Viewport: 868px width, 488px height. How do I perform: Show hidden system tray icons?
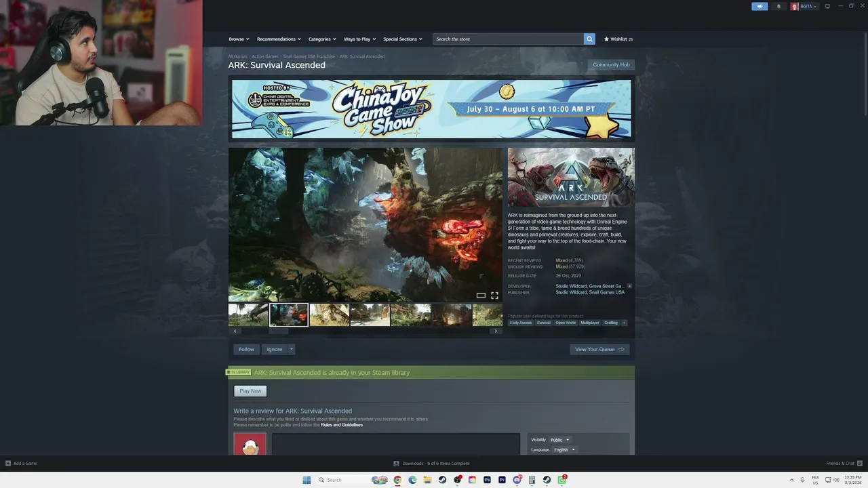791,480
